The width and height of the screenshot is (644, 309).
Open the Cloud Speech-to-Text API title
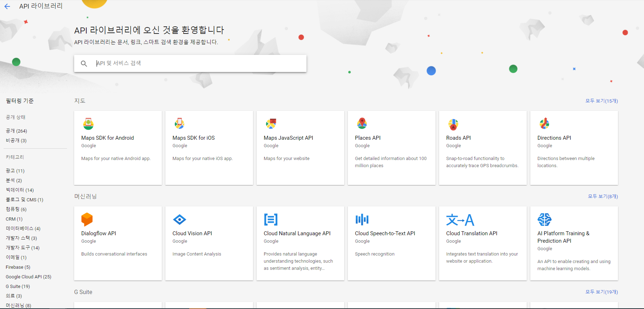pos(385,233)
